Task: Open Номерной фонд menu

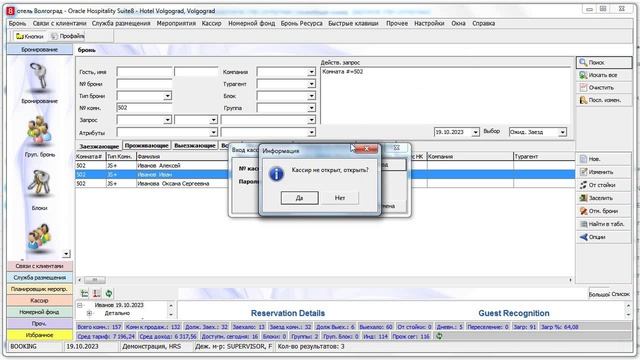Action: click(251, 23)
